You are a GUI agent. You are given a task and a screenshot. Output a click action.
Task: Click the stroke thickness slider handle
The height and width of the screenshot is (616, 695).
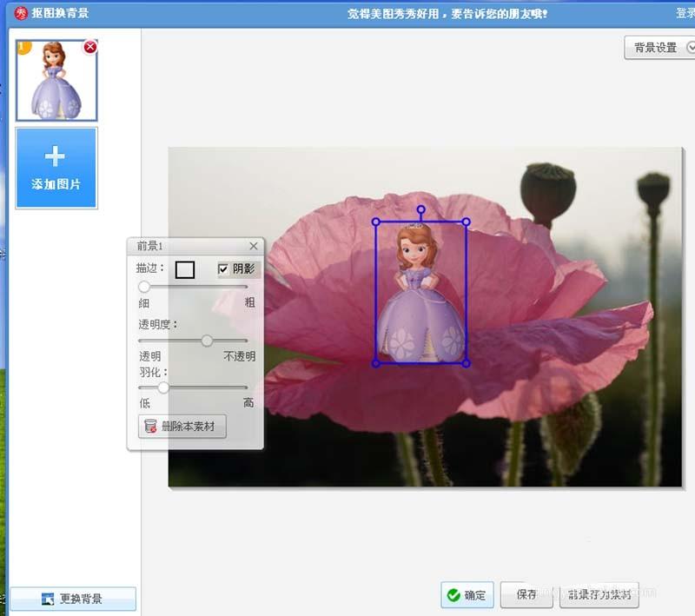tap(142, 287)
